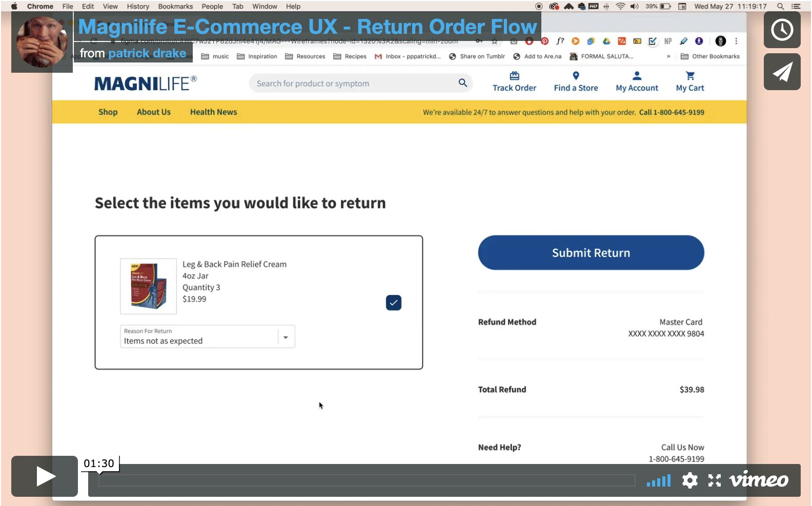
Task: Open macOS Notification Center
Action: (x=796, y=6)
